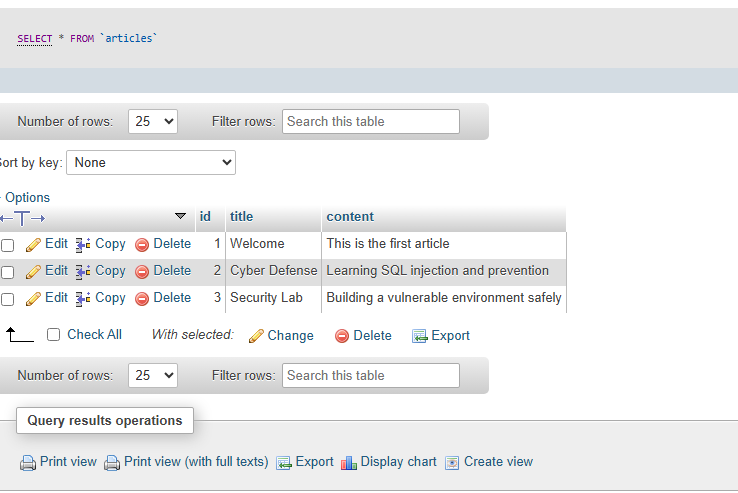Click the Edit pencil icon for Welcome row
The width and height of the screenshot is (738, 493).
(x=33, y=244)
